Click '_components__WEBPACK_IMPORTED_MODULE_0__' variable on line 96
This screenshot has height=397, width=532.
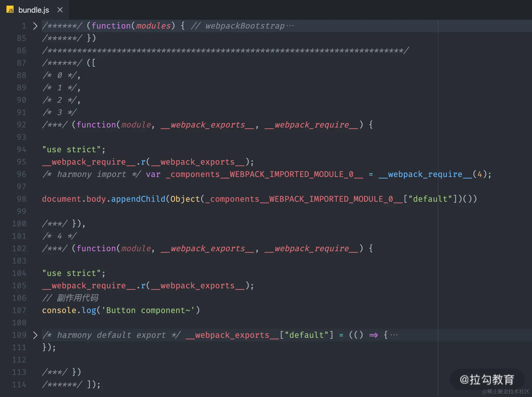pos(265,174)
